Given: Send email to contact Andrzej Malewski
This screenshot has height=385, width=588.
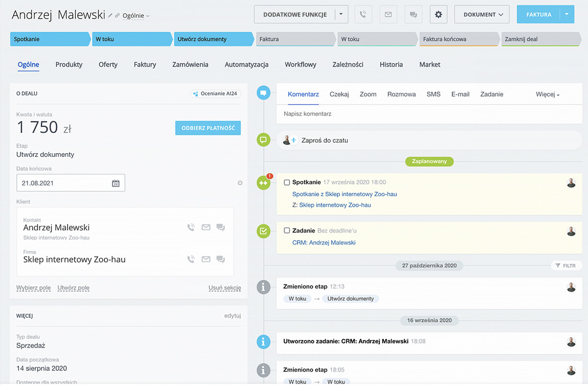Looking at the screenshot, I should [206, 228].
